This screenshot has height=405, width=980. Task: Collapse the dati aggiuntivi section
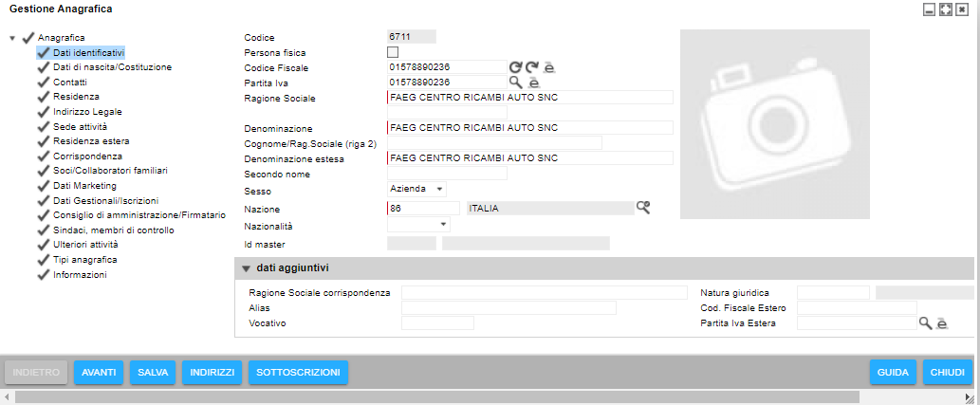click(246, 268)
